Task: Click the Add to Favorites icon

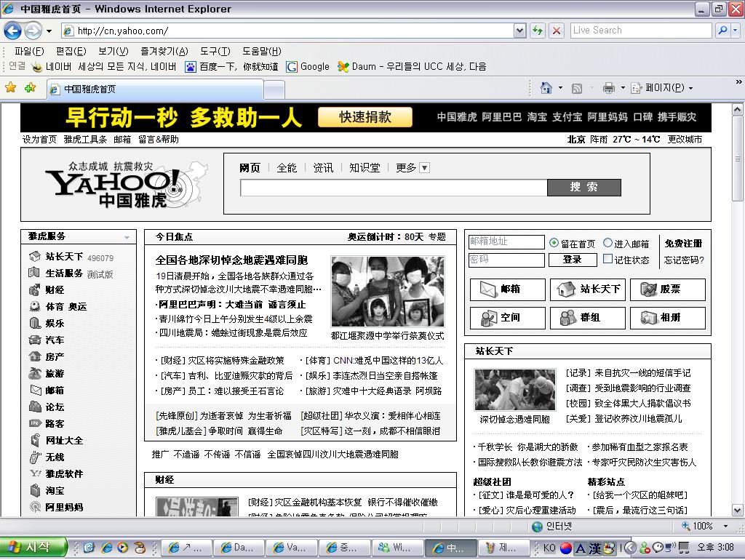Action: point(30,87)
